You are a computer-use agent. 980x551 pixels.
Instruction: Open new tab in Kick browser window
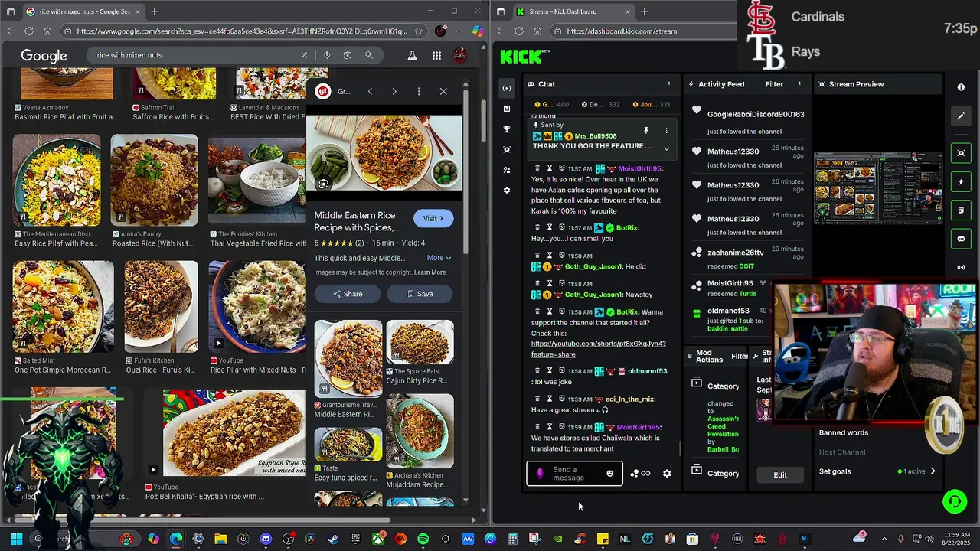pos(644,11)
